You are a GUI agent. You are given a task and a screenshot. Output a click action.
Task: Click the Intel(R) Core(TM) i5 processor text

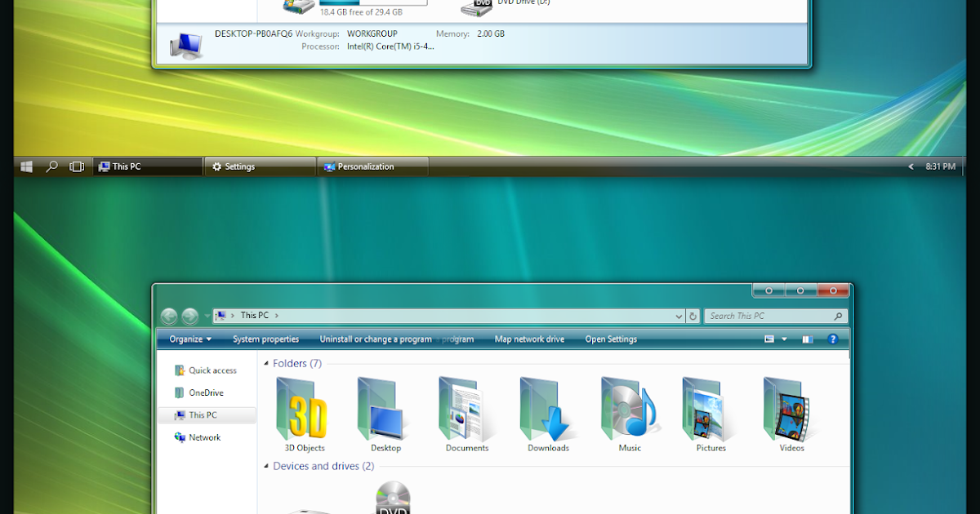click(390, 47)
